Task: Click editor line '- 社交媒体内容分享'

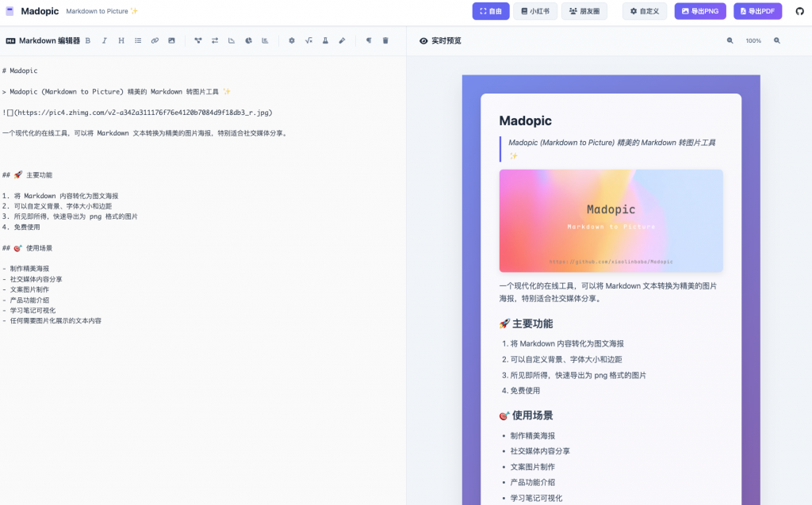Action: pyautogui.click(x=32, y=279)
